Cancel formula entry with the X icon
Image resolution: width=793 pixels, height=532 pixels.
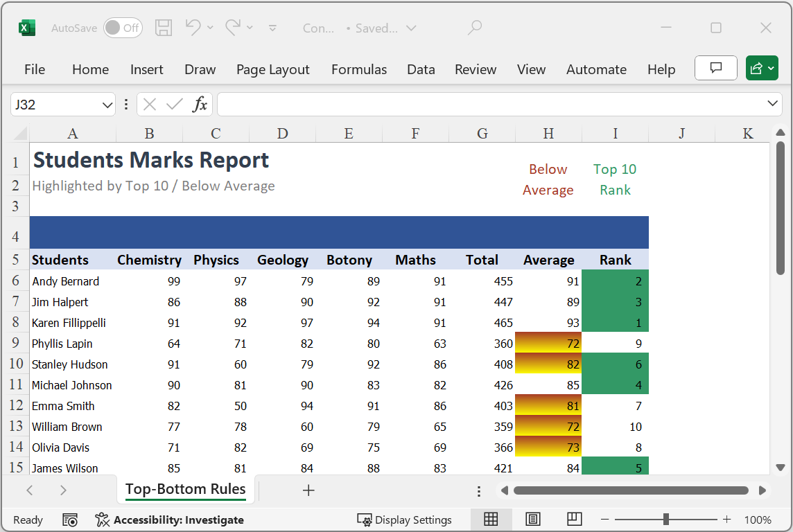point(149,105)
